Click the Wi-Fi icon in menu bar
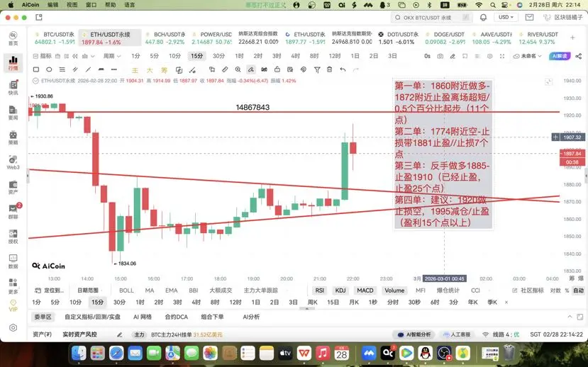This screenshot has height=367, width=588. (x=479, y=5)
